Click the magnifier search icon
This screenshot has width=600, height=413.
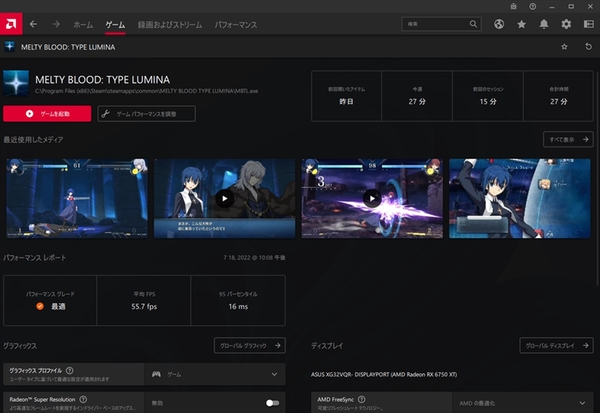[x=473, y=24]
